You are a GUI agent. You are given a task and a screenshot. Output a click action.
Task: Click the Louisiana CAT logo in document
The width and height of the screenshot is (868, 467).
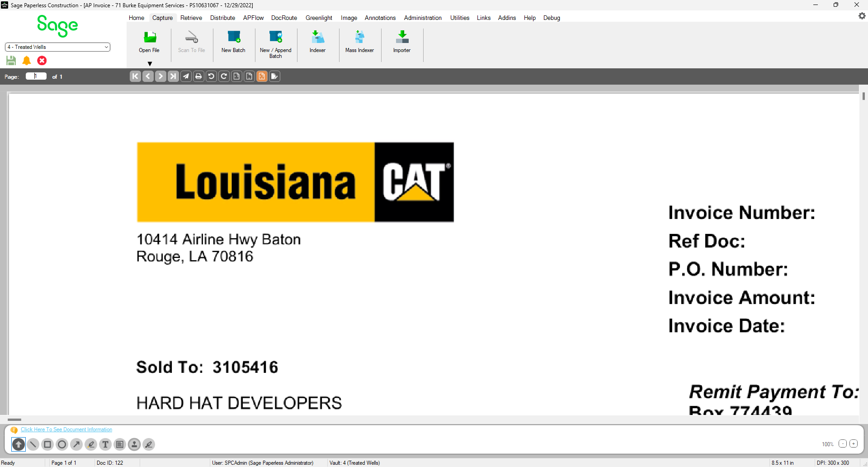pyautogui.click(x=296, y=182)
